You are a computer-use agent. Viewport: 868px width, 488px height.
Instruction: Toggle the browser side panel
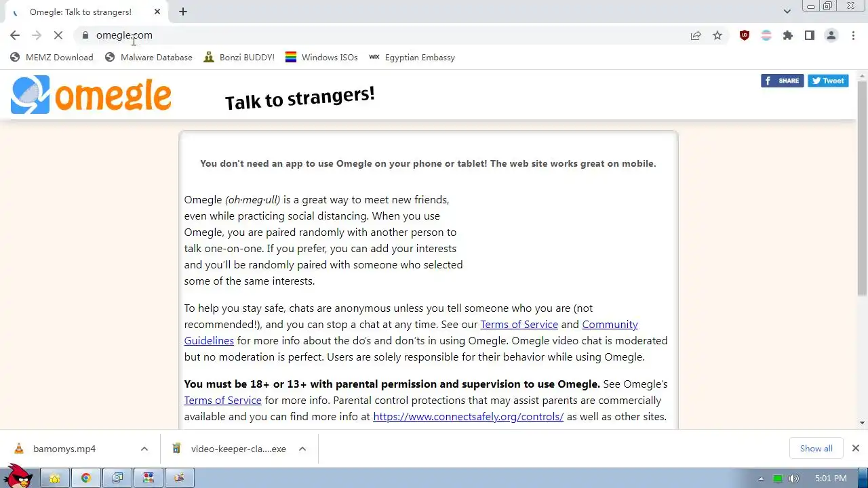[810, 35]
